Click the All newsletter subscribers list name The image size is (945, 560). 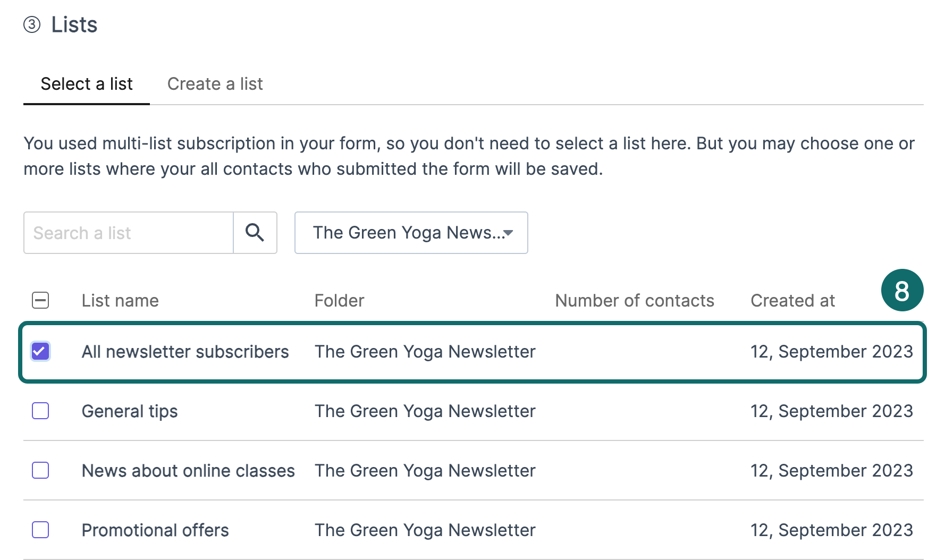185,352
